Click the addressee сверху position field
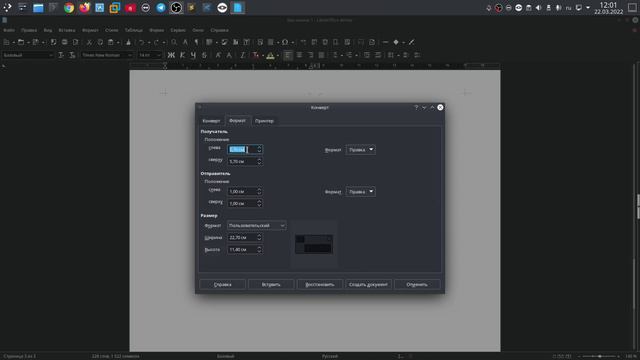Viewport: 640px width, 360px height. (245, 162)
